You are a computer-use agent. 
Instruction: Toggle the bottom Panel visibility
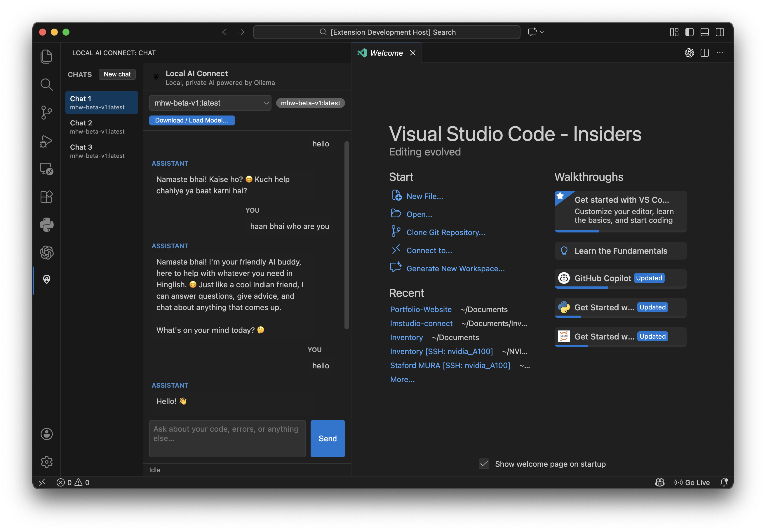click(705, 32)
